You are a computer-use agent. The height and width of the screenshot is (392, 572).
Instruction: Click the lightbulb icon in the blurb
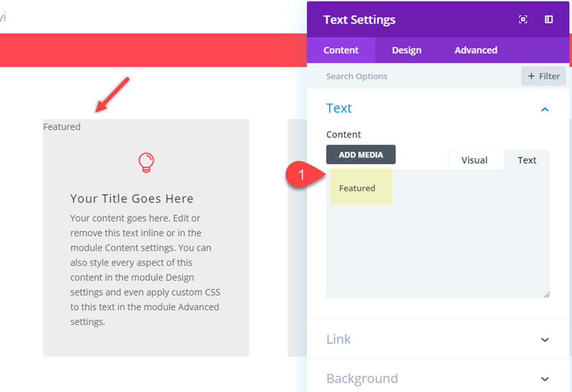click(146, 163)
